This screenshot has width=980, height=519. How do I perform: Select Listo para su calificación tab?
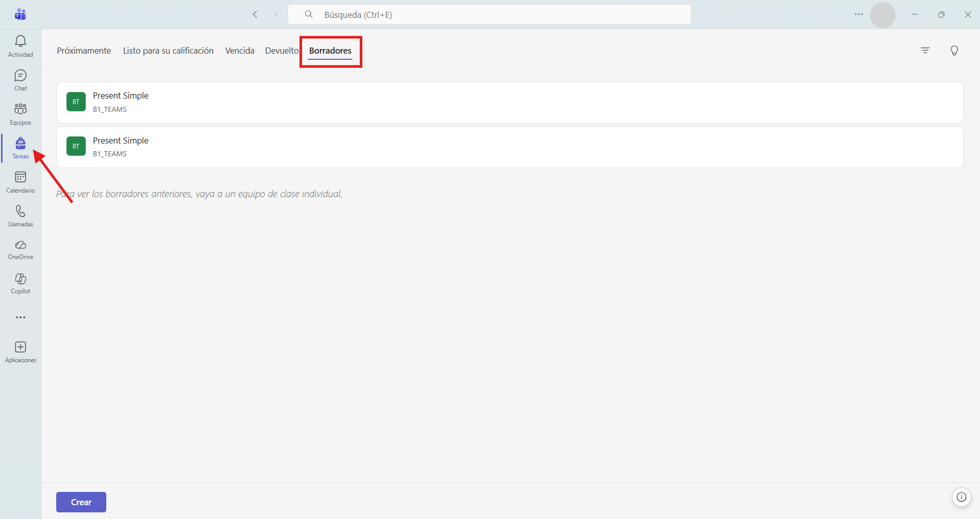pos(168,51)
